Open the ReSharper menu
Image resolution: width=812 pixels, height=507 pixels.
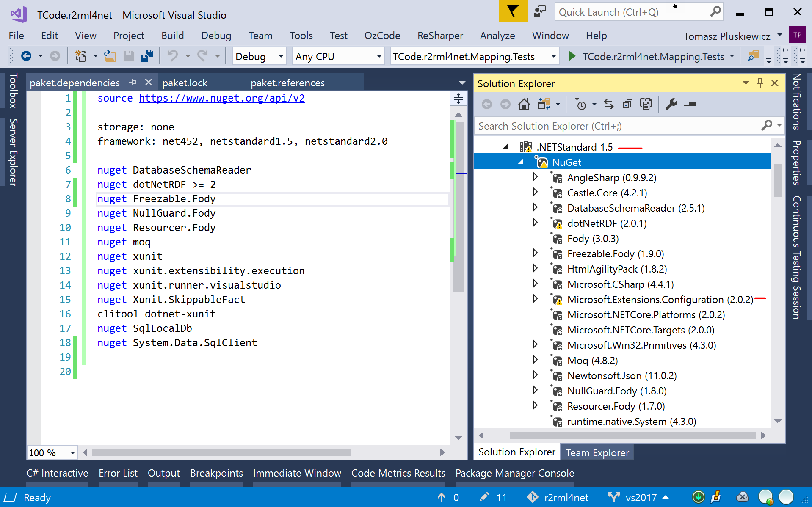click(440, 36)
